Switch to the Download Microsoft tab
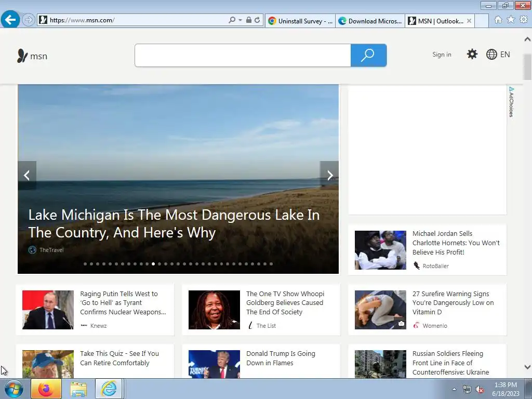 pos(370,21)
